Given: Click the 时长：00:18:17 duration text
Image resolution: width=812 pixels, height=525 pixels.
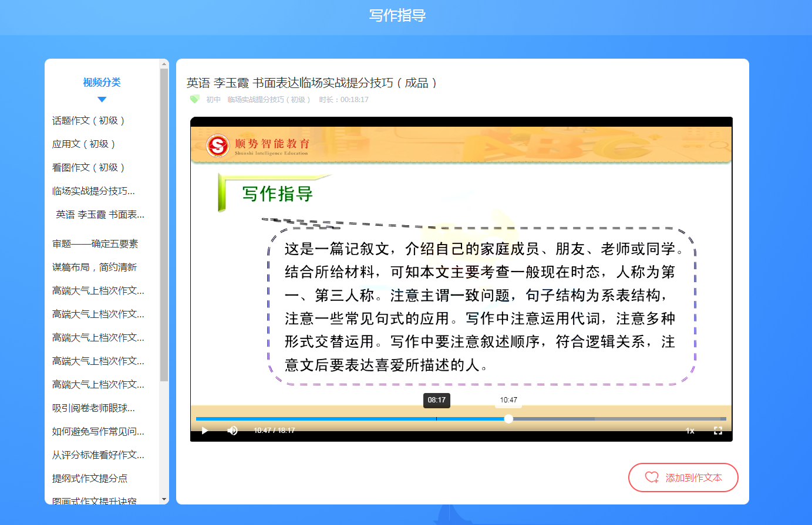Looking at the screenshot, I should click(x=344, y=100).
